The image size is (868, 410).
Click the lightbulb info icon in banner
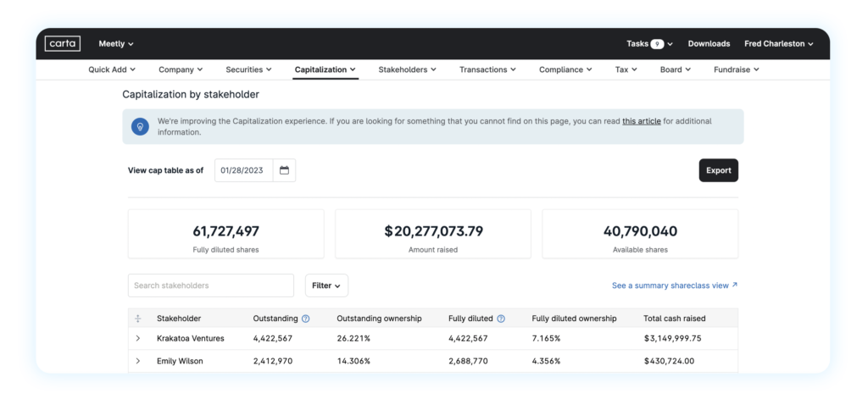pos(140,126)
